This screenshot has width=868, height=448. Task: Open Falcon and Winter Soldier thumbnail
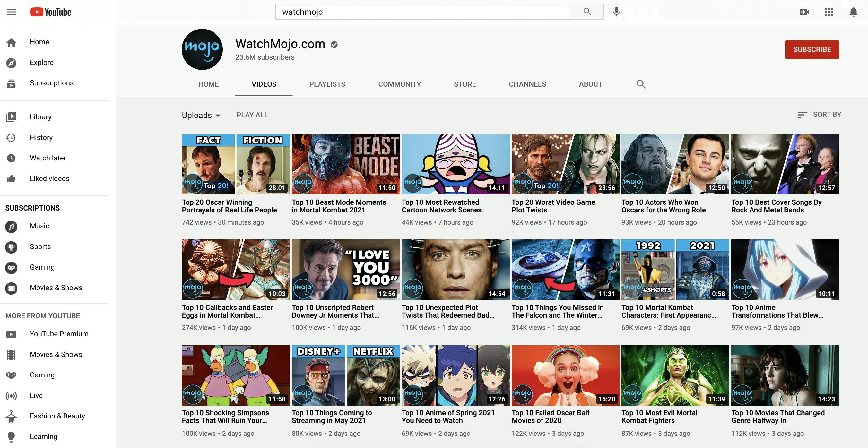[565, 270]
